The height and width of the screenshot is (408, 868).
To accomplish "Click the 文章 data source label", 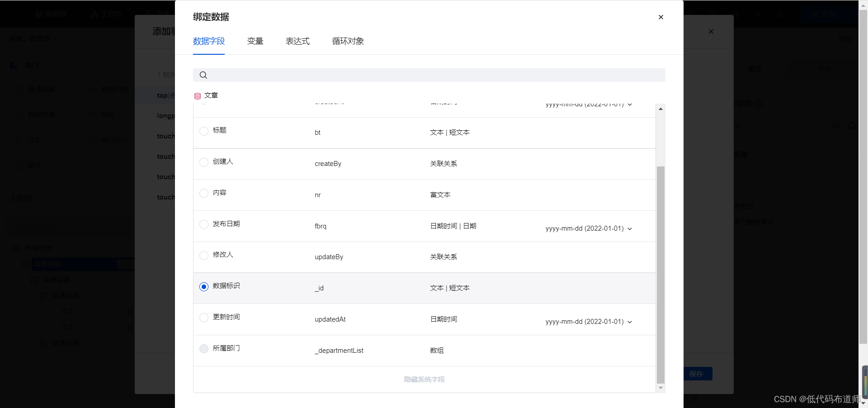I will (x=211, y=95).
